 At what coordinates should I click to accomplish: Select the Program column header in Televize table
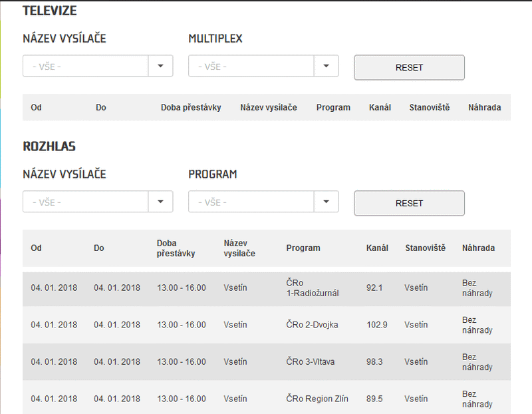[x=333, y=108]
